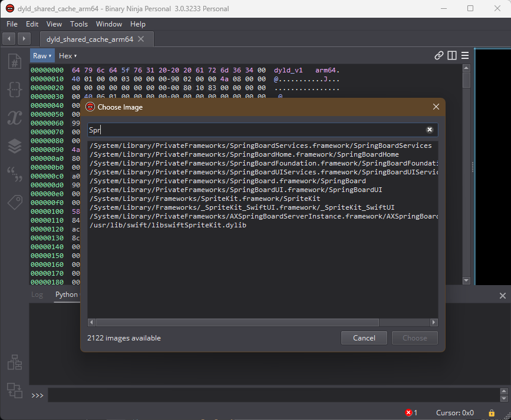
Task: Open the Window menu
Action: click(109, 24)
